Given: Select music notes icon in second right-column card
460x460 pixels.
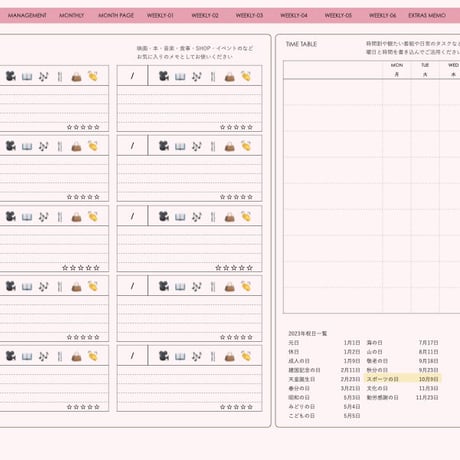Looking at the screenshot, I should tap(197, 146).
